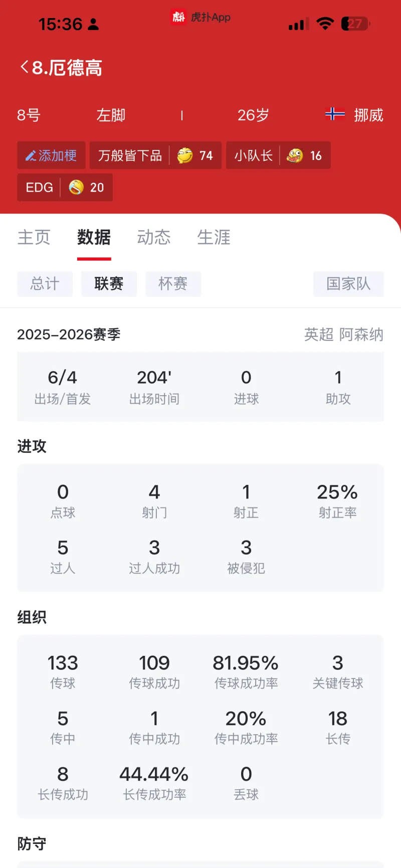Tap the pencil icon on 添加梗
401x868 pixels.
(x=31, y=156)
